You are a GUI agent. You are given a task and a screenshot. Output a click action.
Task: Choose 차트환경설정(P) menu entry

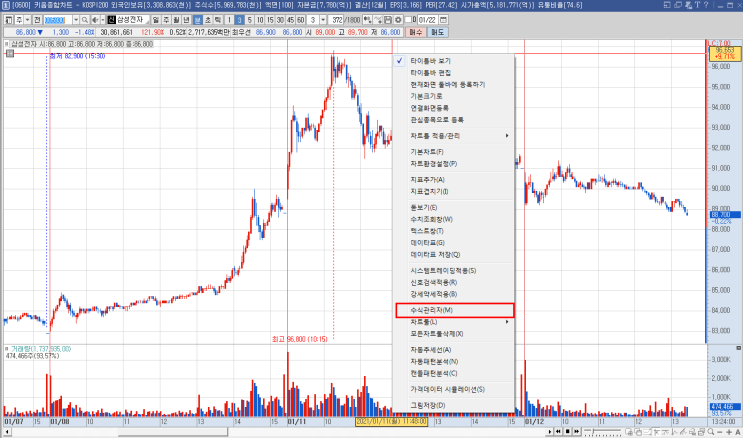454,164
